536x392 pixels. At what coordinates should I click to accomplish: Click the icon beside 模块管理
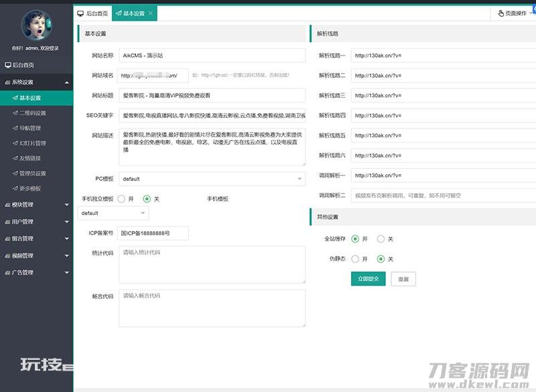[x=7, y=205]
